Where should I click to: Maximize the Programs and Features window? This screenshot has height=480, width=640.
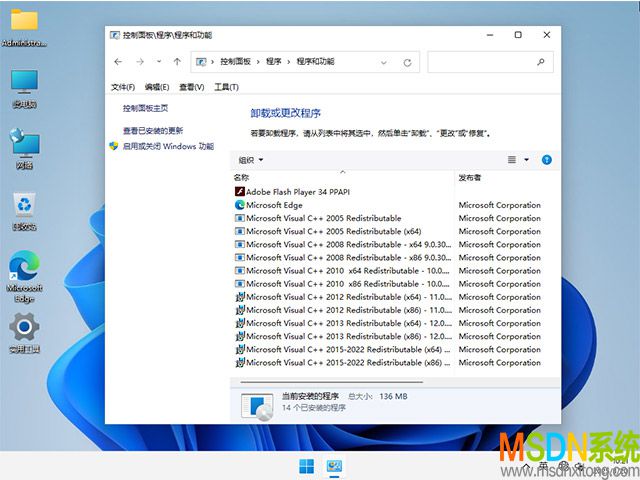pos(518,35)
